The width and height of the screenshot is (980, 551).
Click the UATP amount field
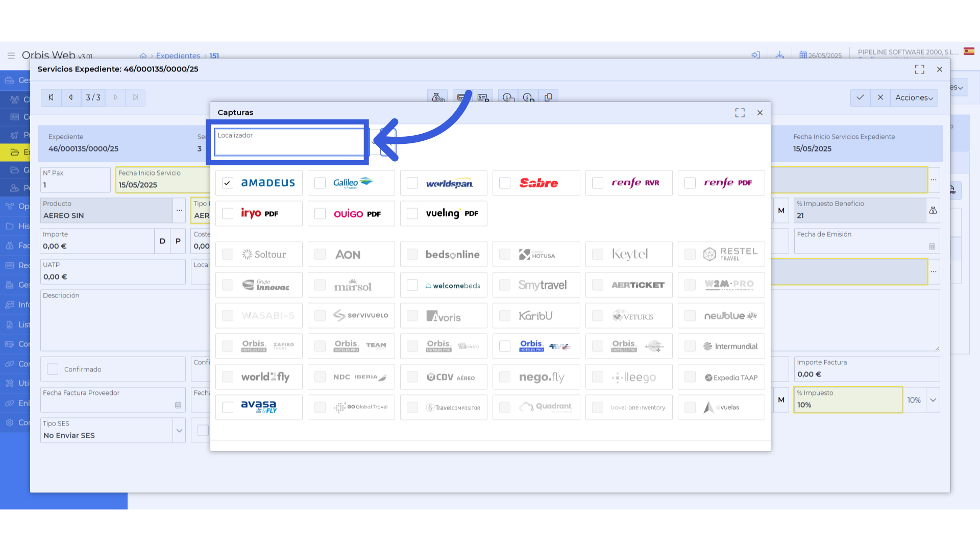click(113, 271)
